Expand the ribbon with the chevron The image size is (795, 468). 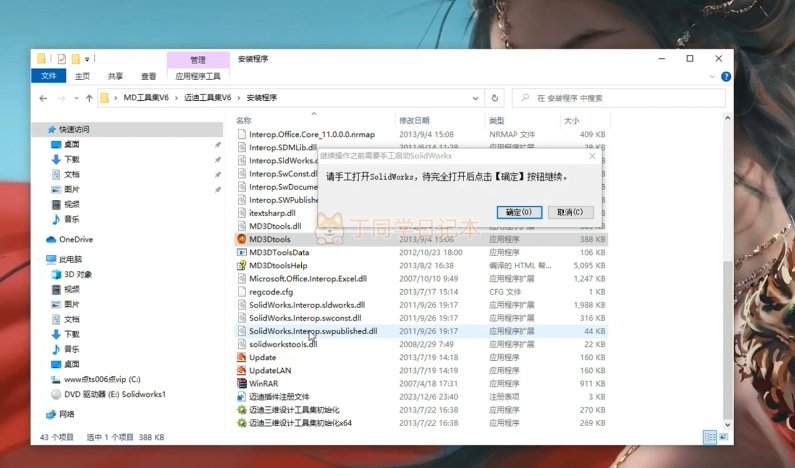point(708,76)
